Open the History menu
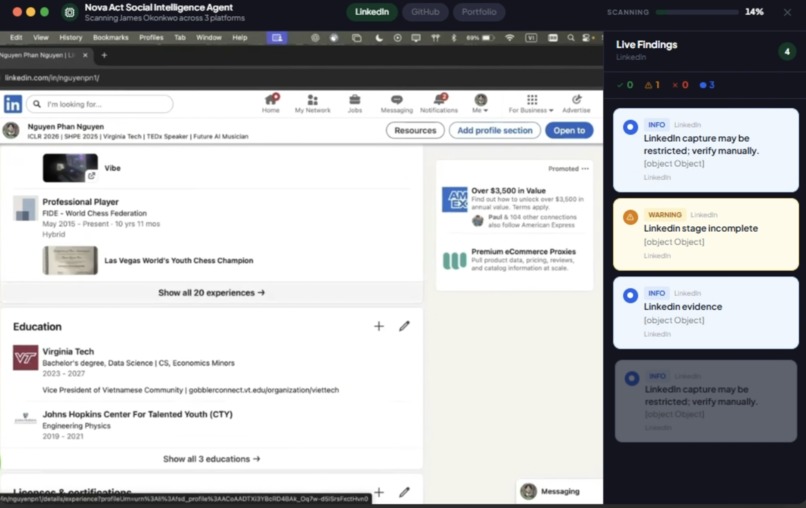 pos(70,38)
